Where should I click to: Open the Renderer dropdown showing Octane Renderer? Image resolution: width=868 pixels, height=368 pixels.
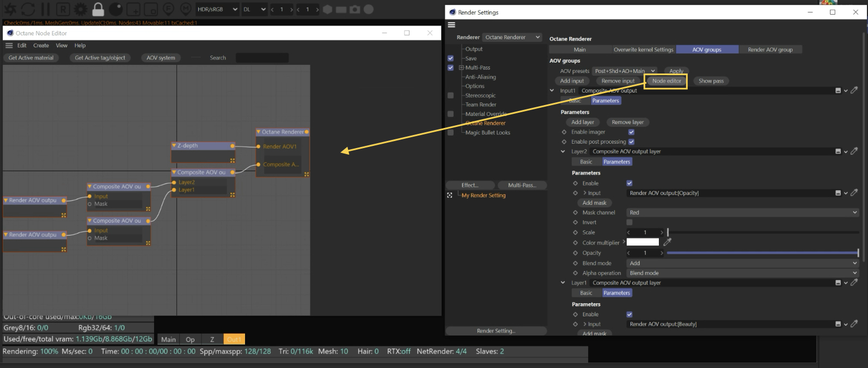point(512,37)
